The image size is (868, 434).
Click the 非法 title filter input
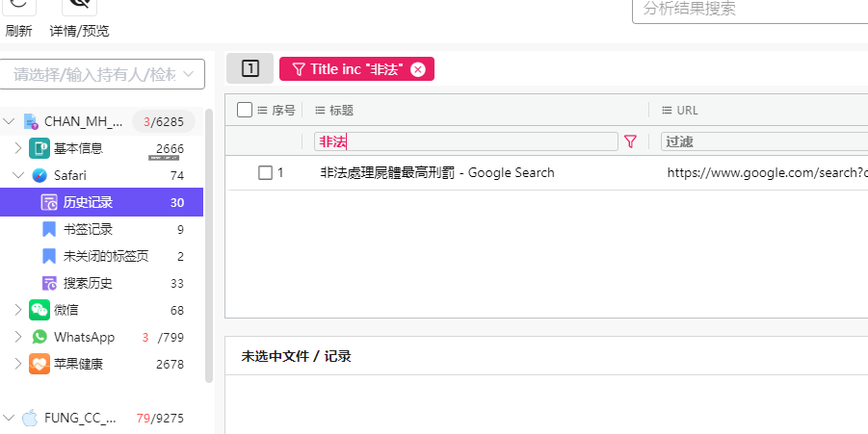click(465, 141)
